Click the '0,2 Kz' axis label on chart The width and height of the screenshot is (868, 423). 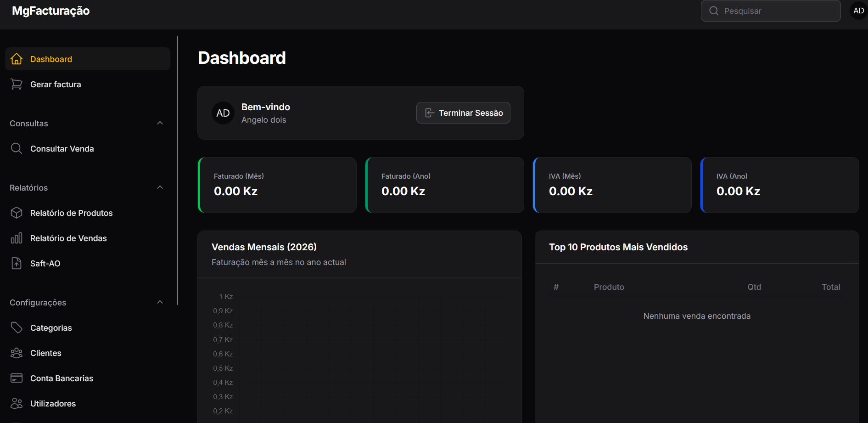pyautogui.click(x=223, y=411)
